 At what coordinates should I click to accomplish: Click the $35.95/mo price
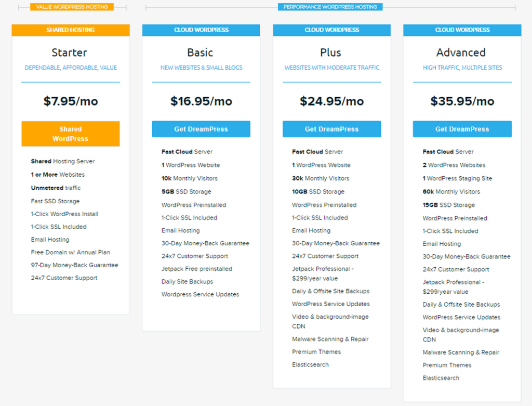(462, 101)
